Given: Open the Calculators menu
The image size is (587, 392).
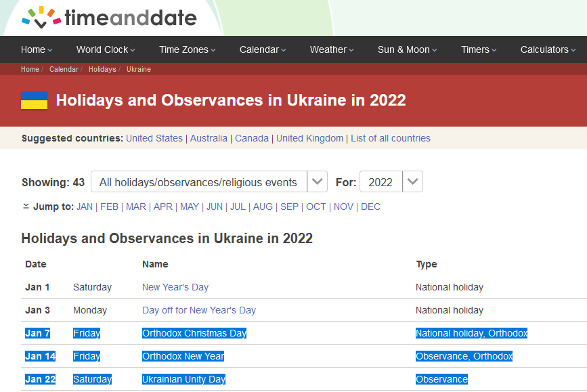Looking at the screenshot, I should pyautogui.click(x=548, y=49).
